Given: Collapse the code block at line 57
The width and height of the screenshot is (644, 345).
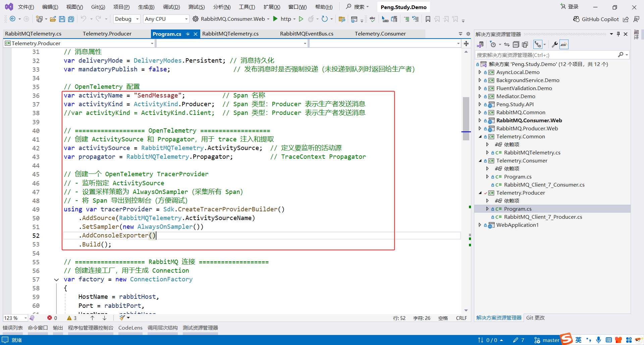Looking at the screenshot, I should [x=56, y=280].
